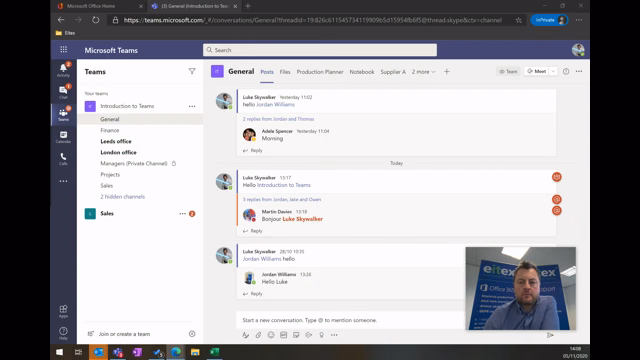Open more options for Sales team

coord(182,213)
